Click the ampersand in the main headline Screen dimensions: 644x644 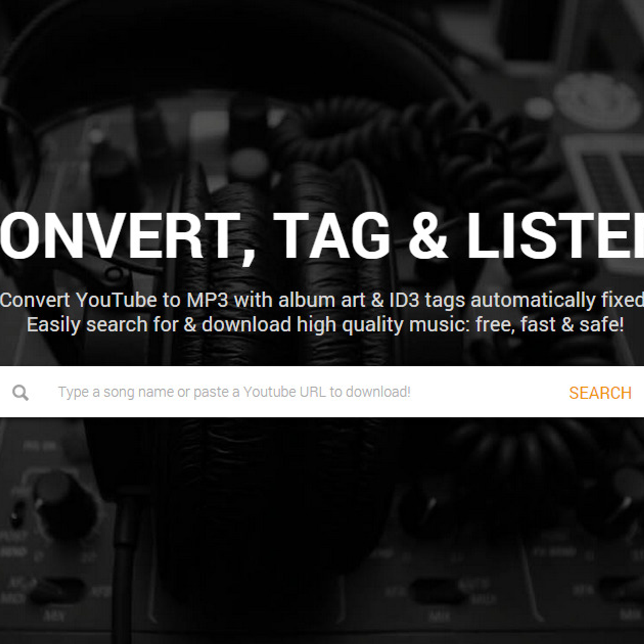pos(428,236)
